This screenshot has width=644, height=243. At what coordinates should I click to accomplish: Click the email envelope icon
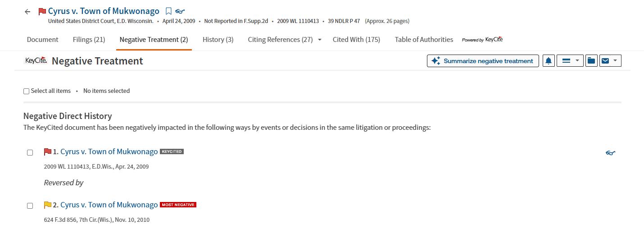(606, 61)
